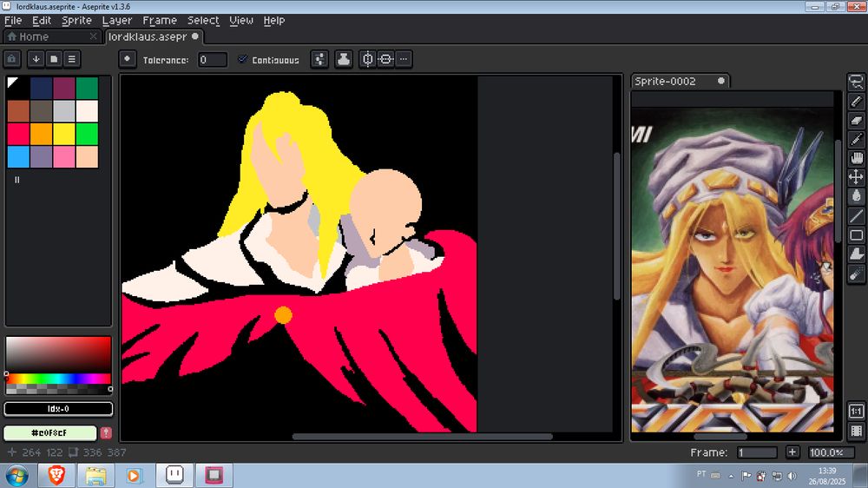The width and height of the screenshot is (868, 488).
Task: Open the Sprite menu
Action: tap(77, 21)
